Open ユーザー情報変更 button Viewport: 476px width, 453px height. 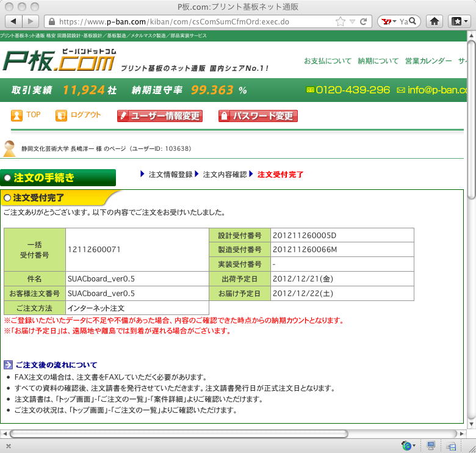[160, 115]
